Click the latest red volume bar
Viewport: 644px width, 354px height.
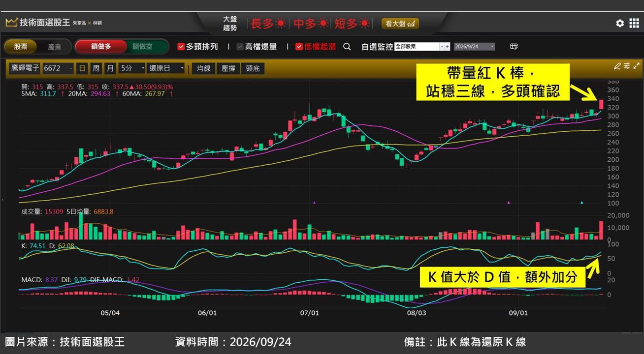pos(601,230)
